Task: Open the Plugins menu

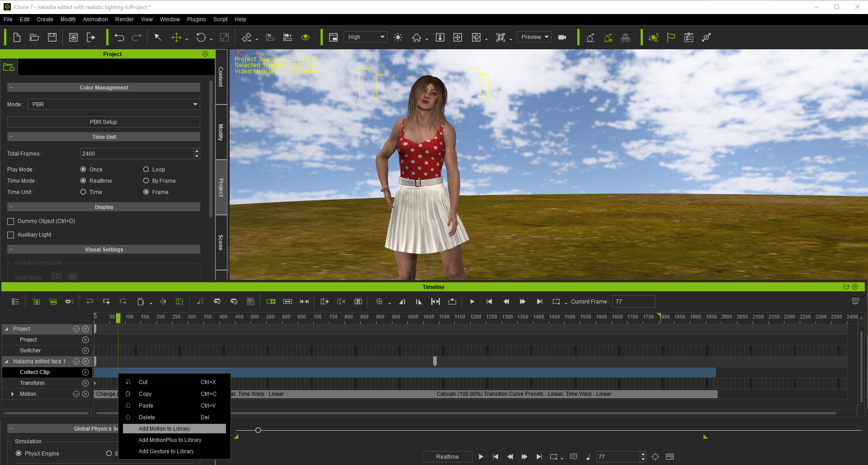Action: 196,19
